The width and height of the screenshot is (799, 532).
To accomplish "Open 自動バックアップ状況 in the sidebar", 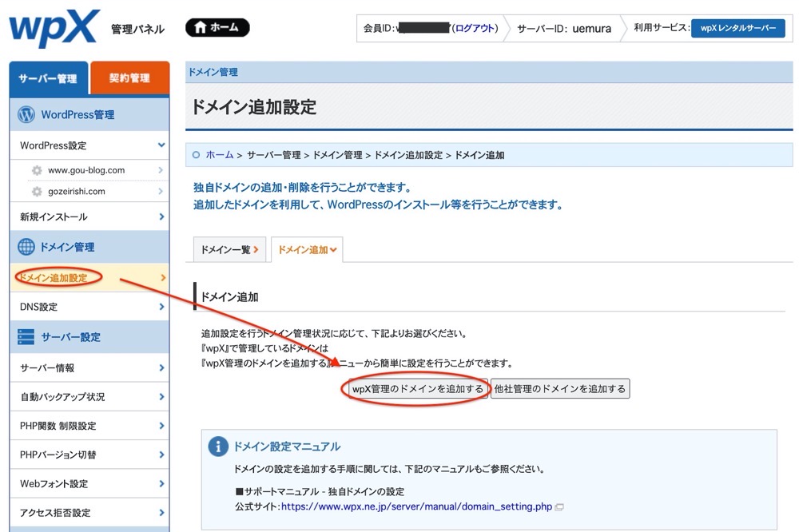I will tap(89, 397).
